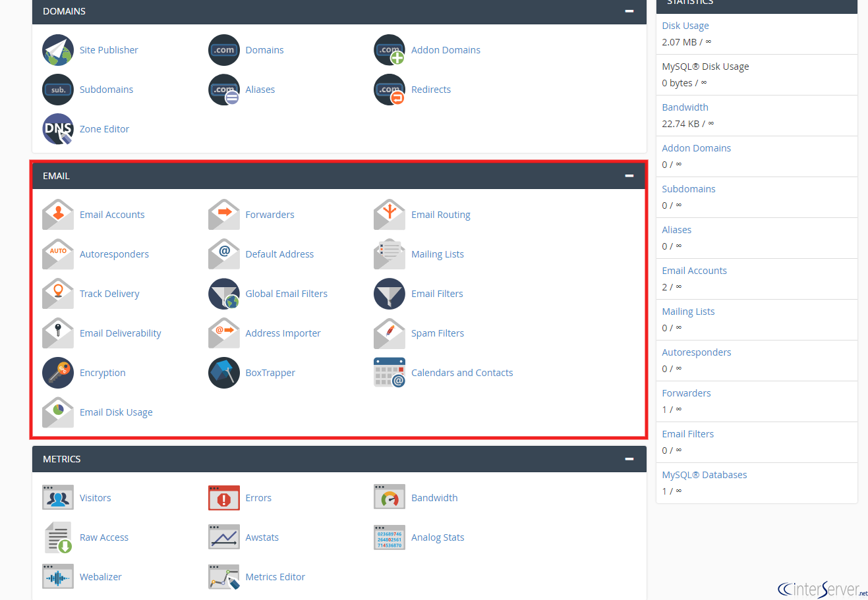Open the Email Accounts envelope icon
This screenshot has width=868, height=600.
click(x=58, y=215)
